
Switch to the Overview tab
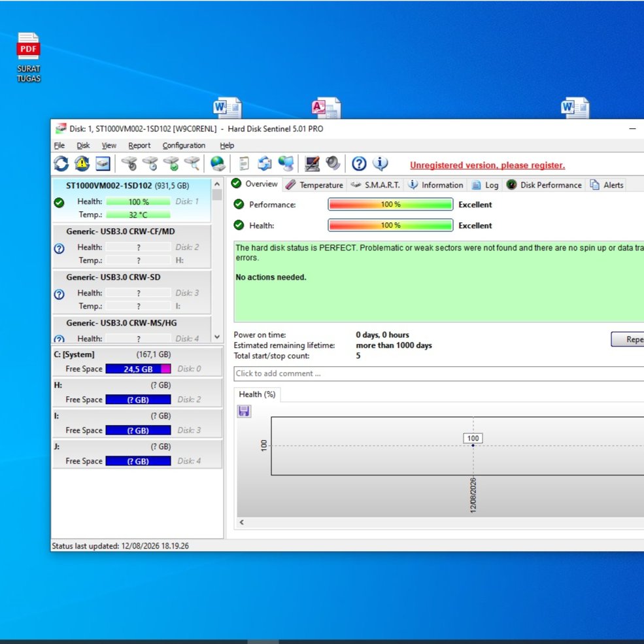pos(254,184)
